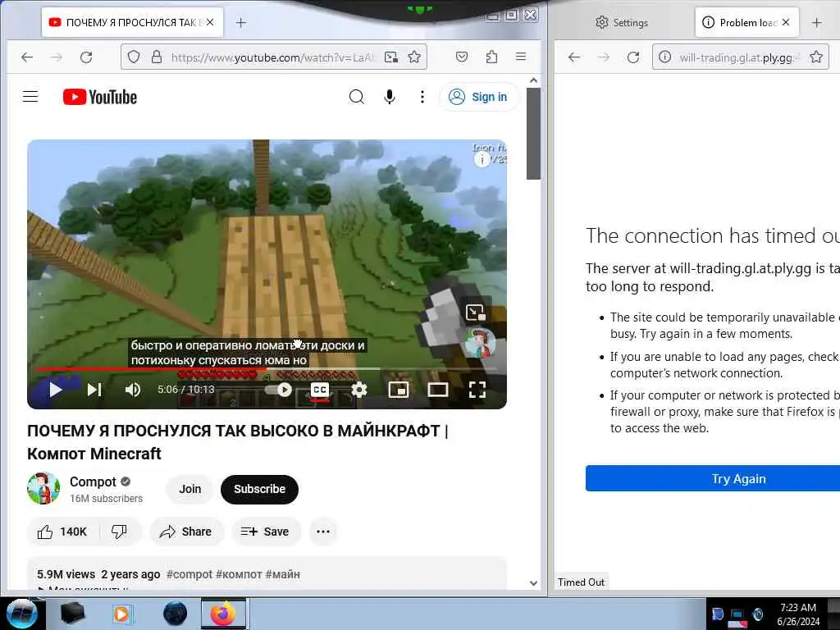Viewport: 840px width, 630px height.
Task: Open the media player taskbar icon
Action: pos(121,614)
